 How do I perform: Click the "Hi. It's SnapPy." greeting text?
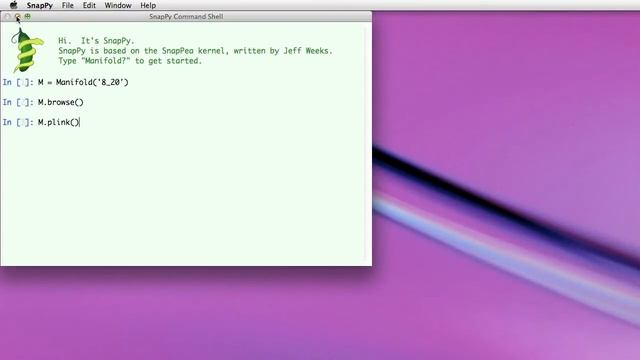(96, 41)
